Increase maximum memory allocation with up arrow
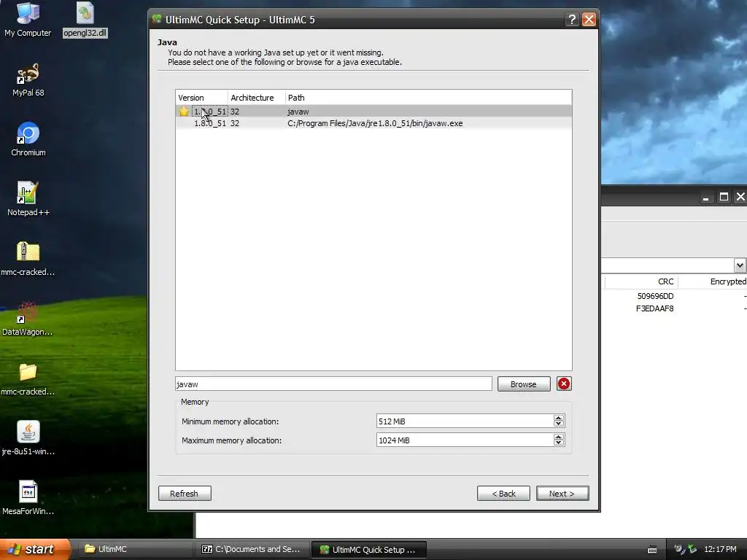The width and height of the screenshot is (747, 560). pyautogui.click(x=559, y=437)
